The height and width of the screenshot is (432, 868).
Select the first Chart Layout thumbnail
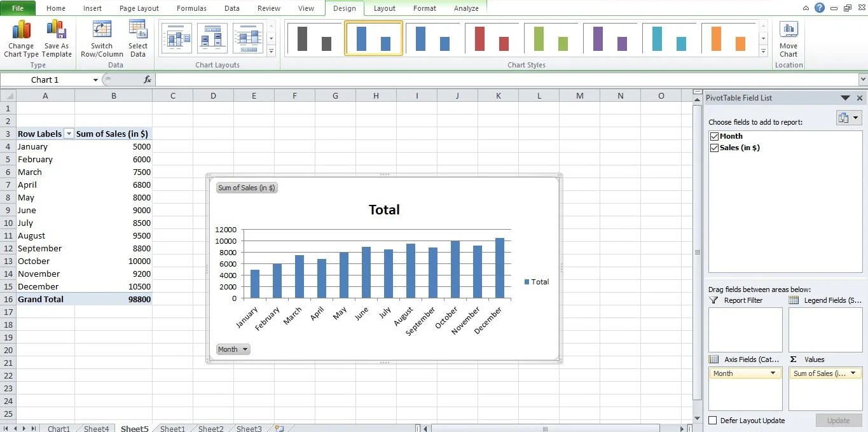tap(176, 38)
